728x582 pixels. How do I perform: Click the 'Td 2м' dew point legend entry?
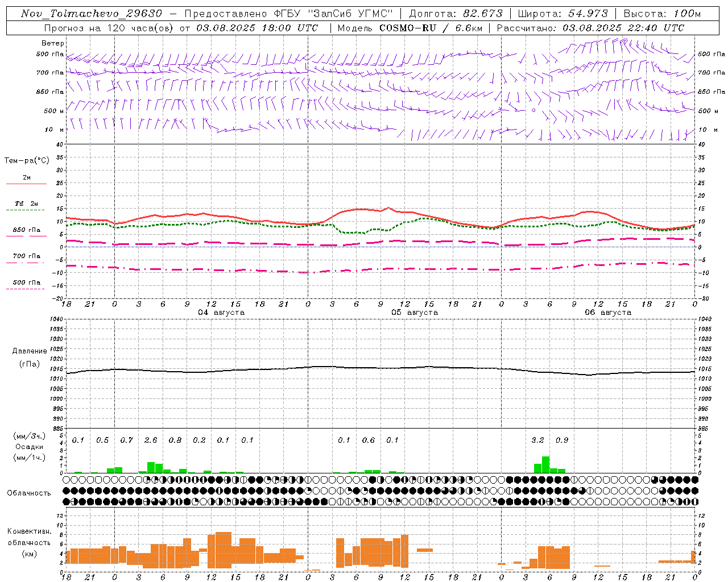click(26, 203)
